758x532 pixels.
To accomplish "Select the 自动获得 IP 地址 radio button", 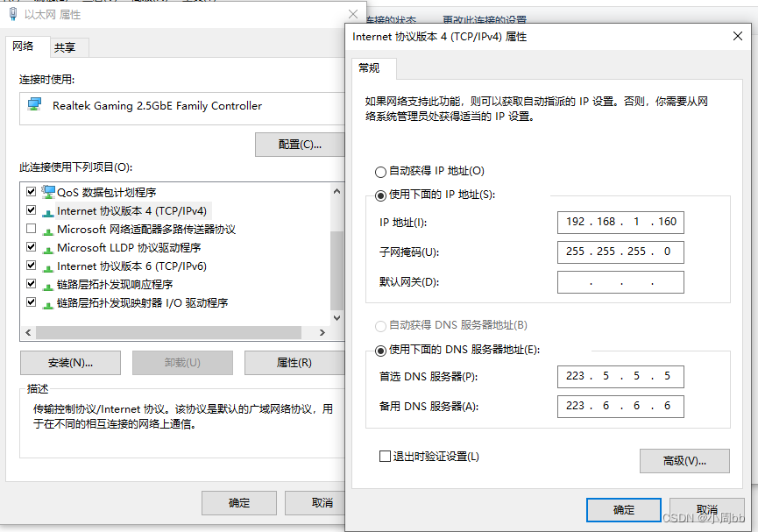I will pyautogui.click(x=380, y=171).
